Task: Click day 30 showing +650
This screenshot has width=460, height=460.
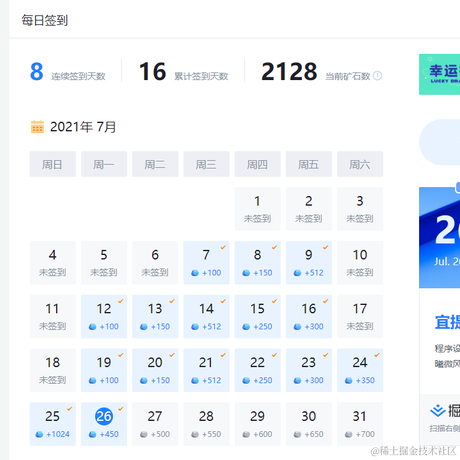Action: (x=309, y=424)
